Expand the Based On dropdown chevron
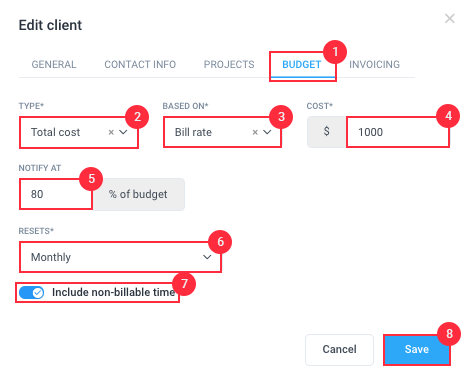 click(x=267, y=132)
